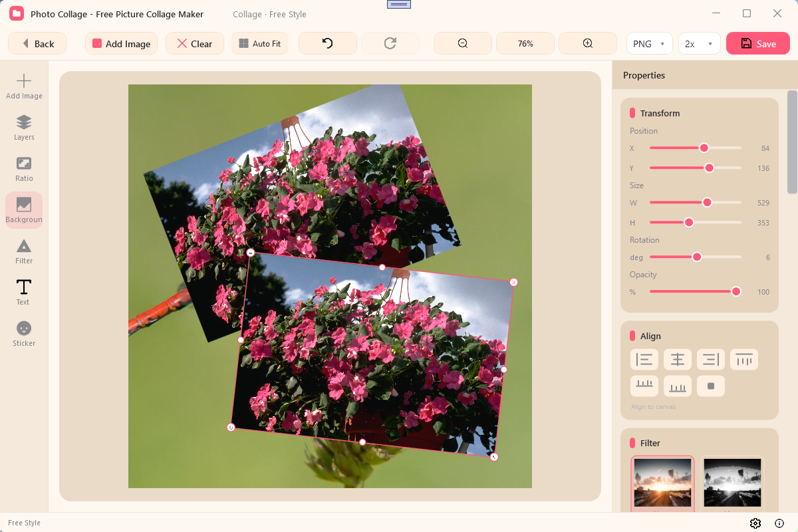Image resolution: width=798 pixels, height=532 pixels.
Task: Align selection to vertical middle
Action: [x=644, y=386]
